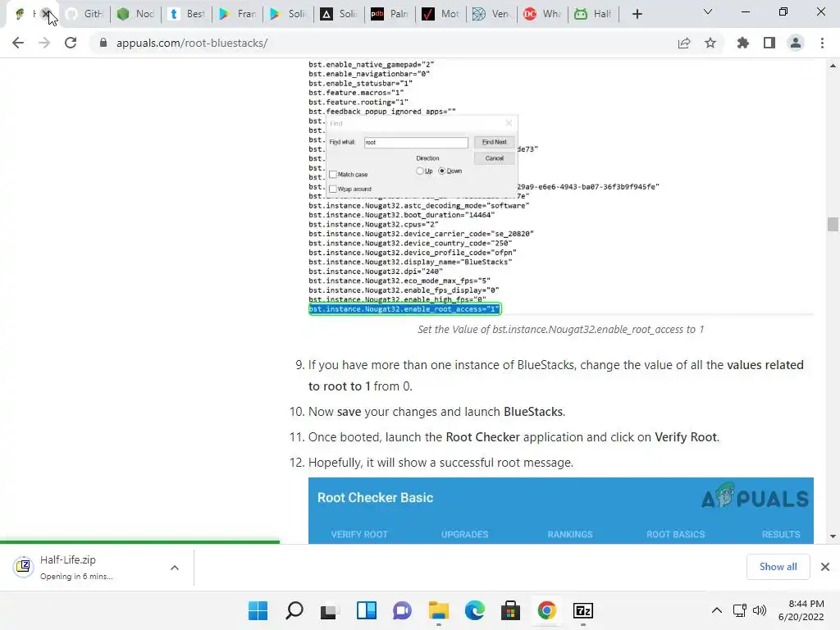Click 'Hopefully, it will show a successful root message'
840x630 pixels.
[x=441, y=463]
